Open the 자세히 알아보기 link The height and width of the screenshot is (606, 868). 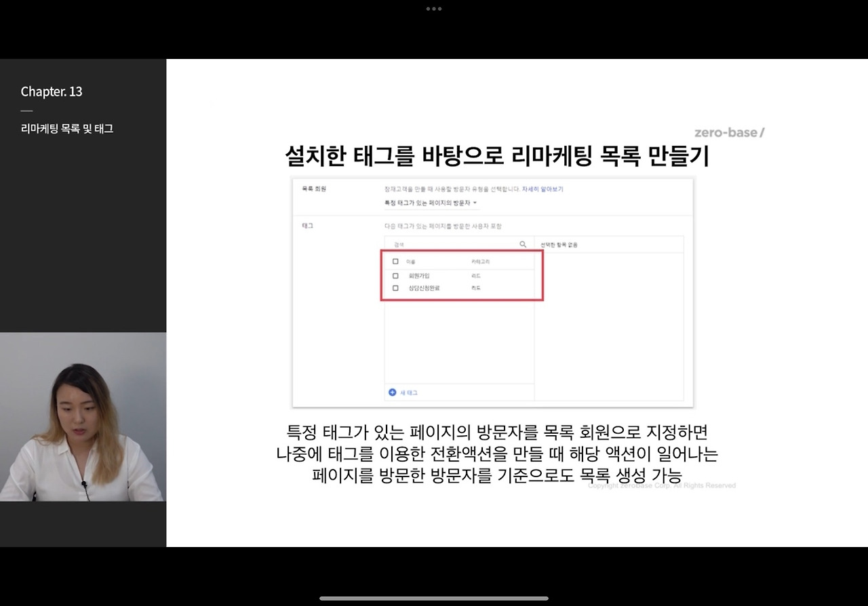tap(542, 189)
